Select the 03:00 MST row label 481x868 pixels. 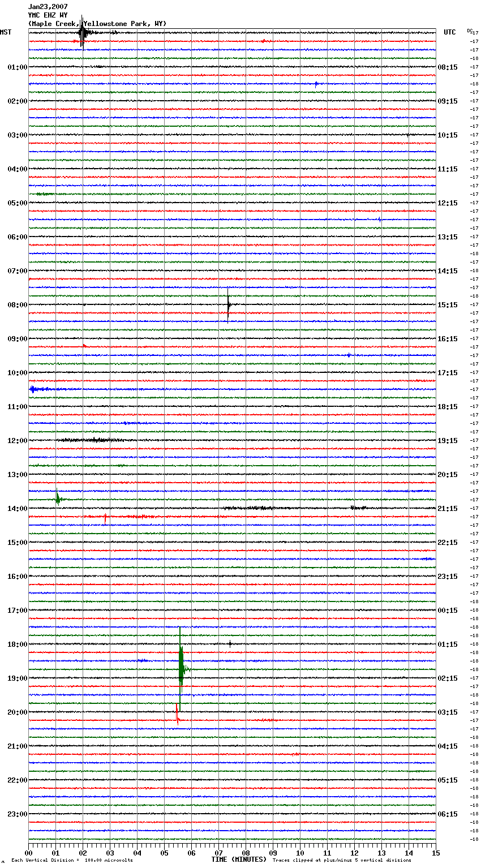tap(17, 135)
